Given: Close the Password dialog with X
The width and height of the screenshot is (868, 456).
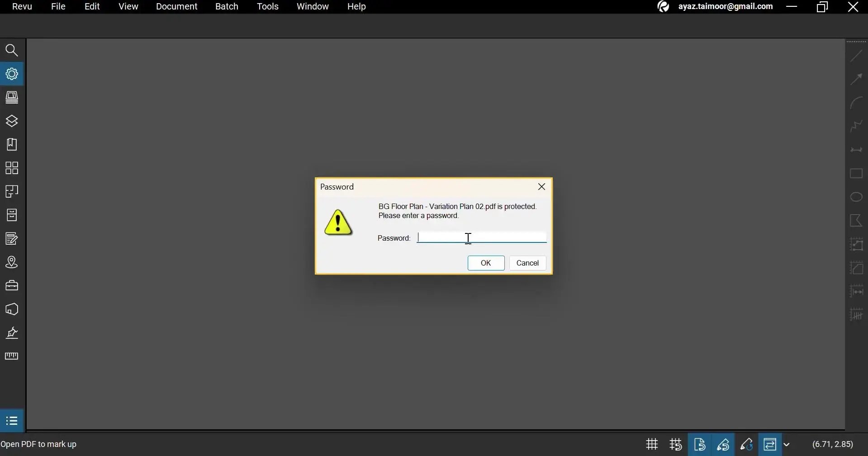Looking at the screenshot, I should coord(541,187).
